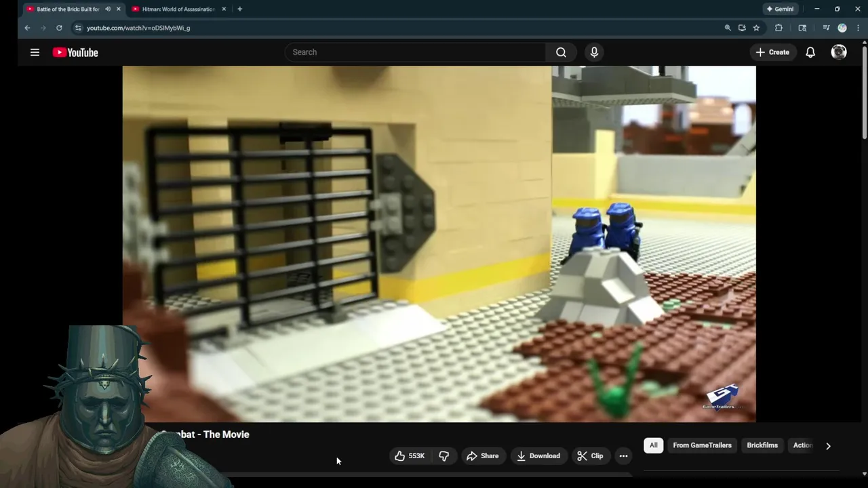This screenshot has width=868, height=488.
Task: Open more actions three-dot menu
Action: point(623,456)
